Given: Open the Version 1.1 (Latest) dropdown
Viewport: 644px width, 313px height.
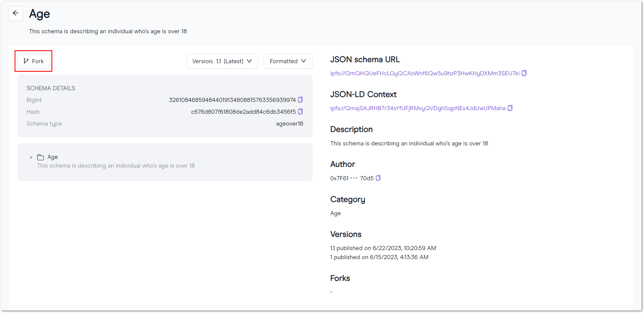Looking at the screenshot, I should (x=222, y=61).
